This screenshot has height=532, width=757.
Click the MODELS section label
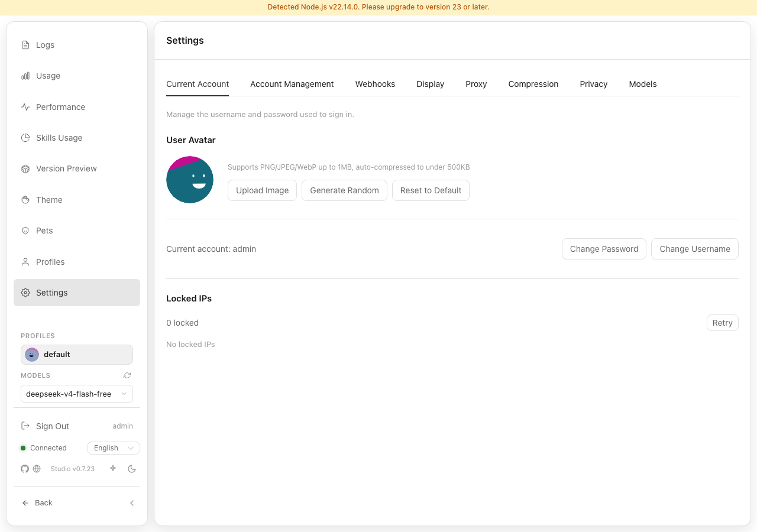(x=35, y=375)
